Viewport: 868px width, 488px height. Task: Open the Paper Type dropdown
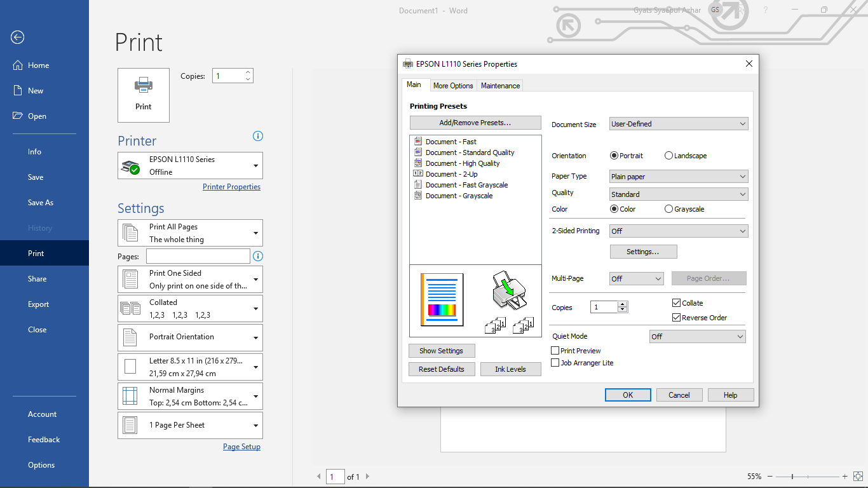(x=679, y=177)
